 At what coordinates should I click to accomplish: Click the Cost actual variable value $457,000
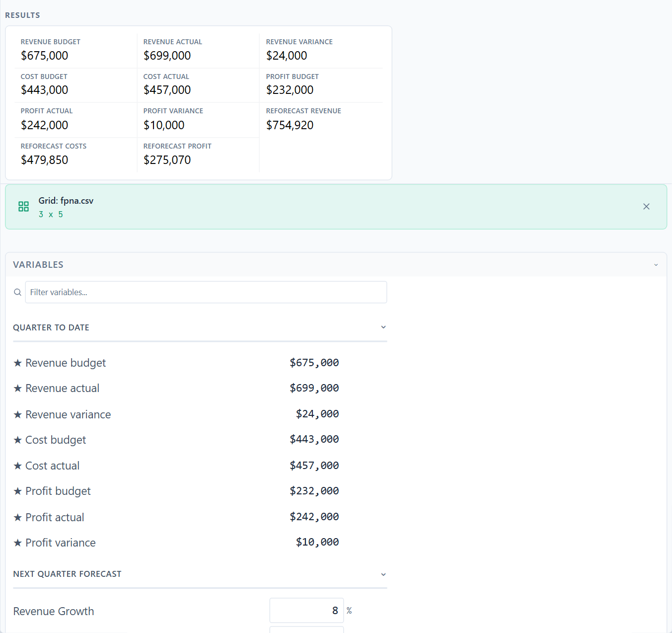click(x=314, y=466)
